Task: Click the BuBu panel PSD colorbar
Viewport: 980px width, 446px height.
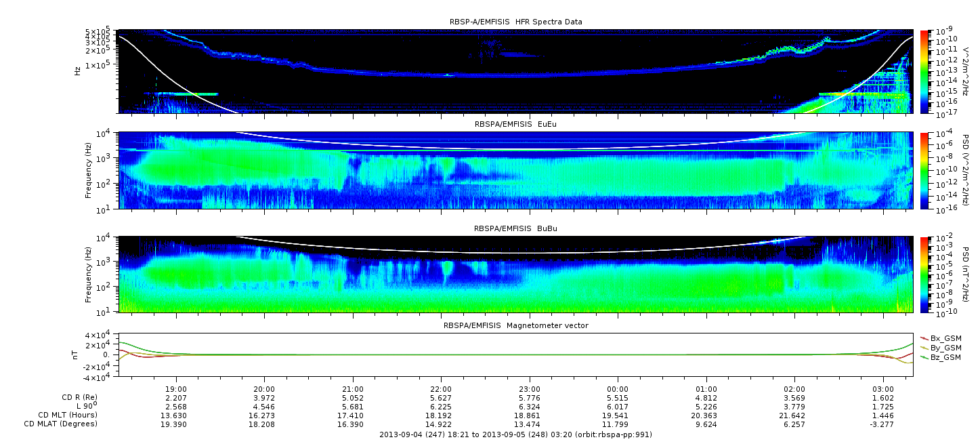Action: (x=925, y=275)
